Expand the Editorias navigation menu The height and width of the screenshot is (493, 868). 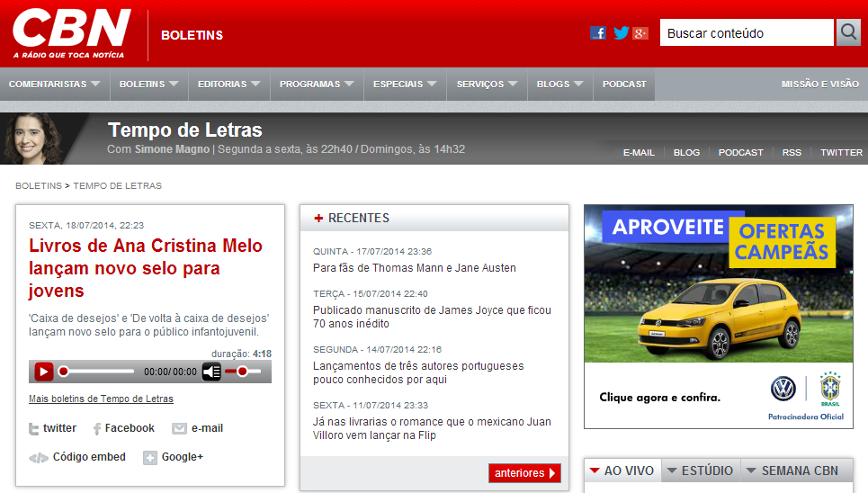(229, 85)
